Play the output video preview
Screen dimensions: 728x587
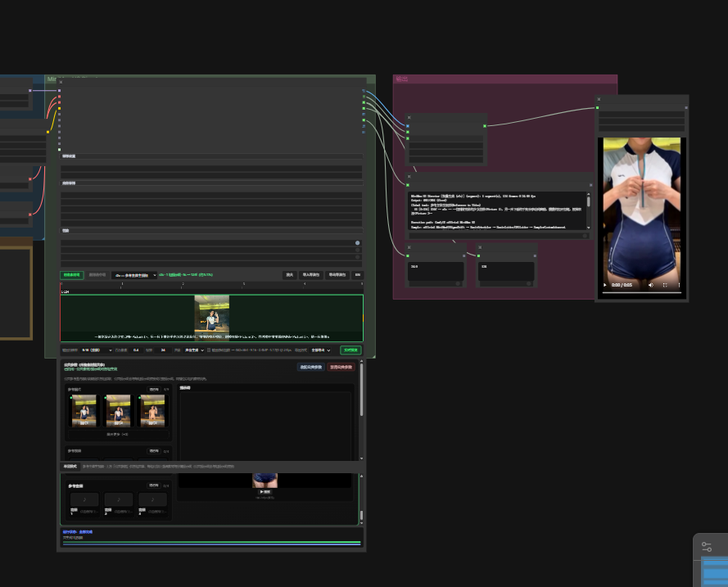tap(605, 285)
